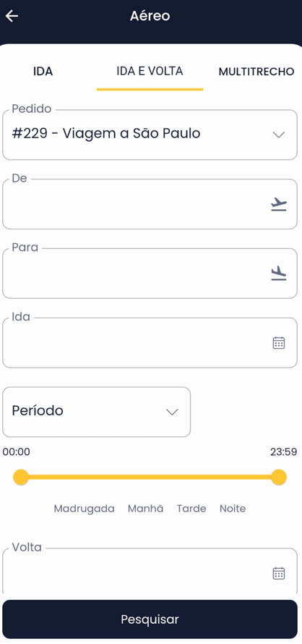Tap the landing airplane icon in Para field
Viewport: 302px width, 644px height.
279,273
